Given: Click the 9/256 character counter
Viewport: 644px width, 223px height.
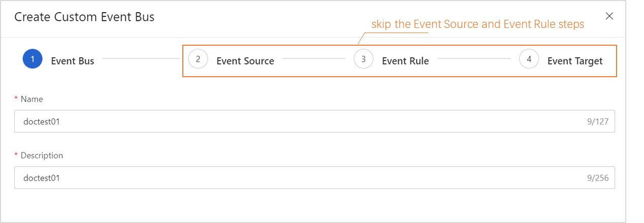Looking at the screenshot, I should 597,178.
